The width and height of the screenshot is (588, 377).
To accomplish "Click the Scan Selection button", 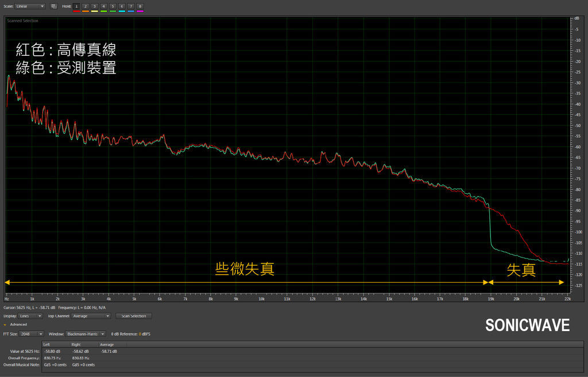I will pyautogui.click(x=134, y=316).
